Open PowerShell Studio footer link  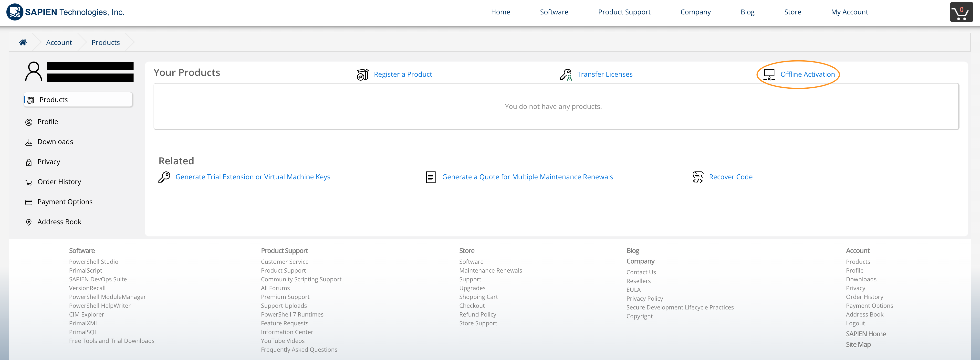(94, 262)
